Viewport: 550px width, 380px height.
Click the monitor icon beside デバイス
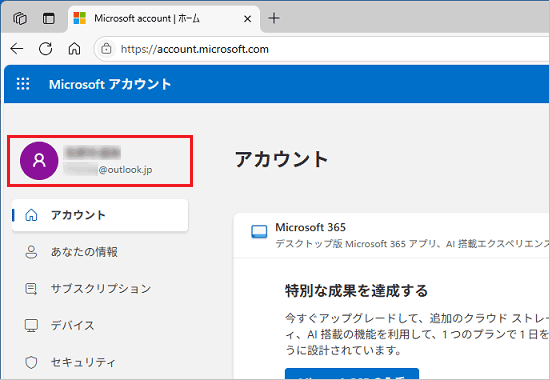[x=31, y=326]
